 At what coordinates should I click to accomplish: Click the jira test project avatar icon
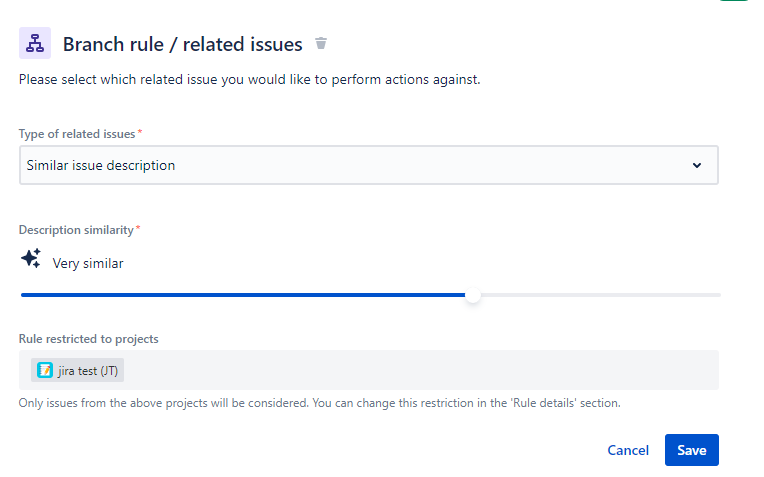45,370
